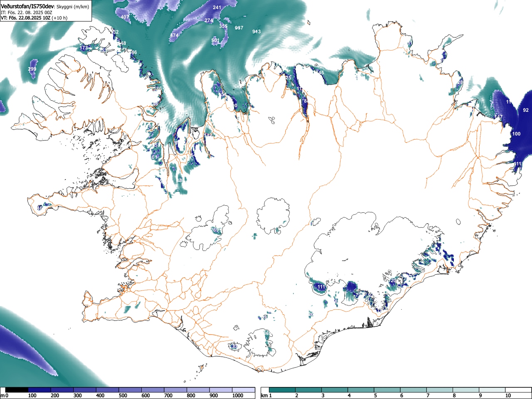Click the '501' map value
Viewport: 532px width, 399px height.
tap(215, 40)
